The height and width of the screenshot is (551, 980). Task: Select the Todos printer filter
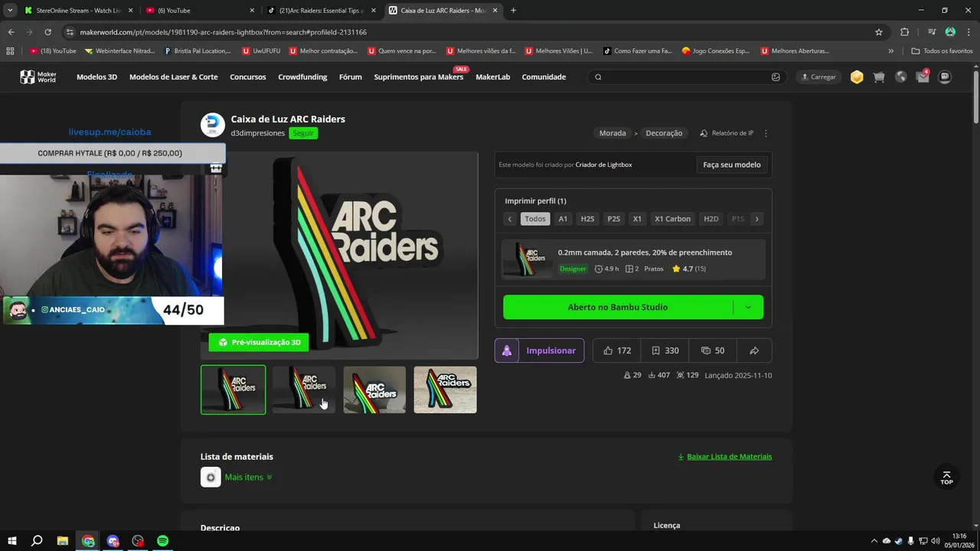coord(535,219)
